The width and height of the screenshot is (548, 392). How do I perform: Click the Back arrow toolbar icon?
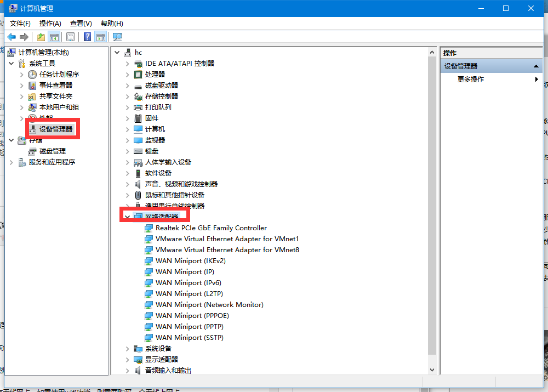pos(12,37)
